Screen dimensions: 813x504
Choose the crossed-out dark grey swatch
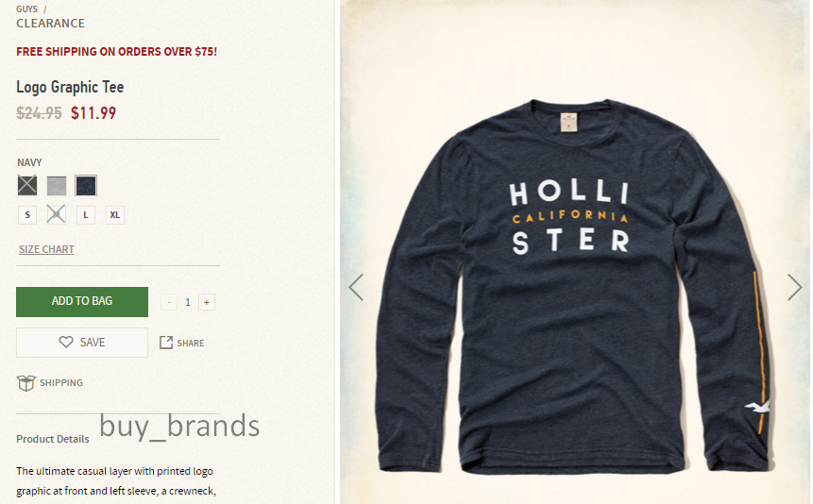(27, 185)
